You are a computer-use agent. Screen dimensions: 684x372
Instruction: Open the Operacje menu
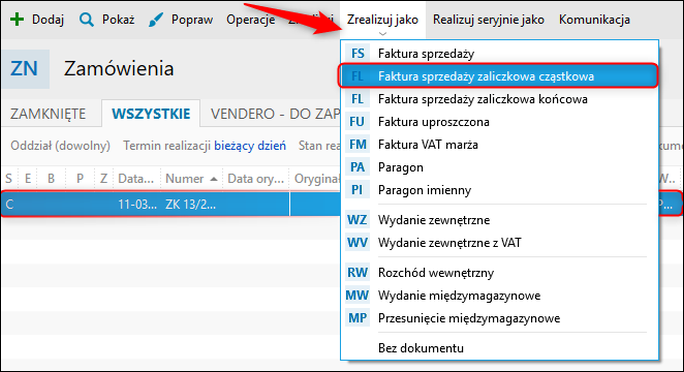[x=250, y=20]
